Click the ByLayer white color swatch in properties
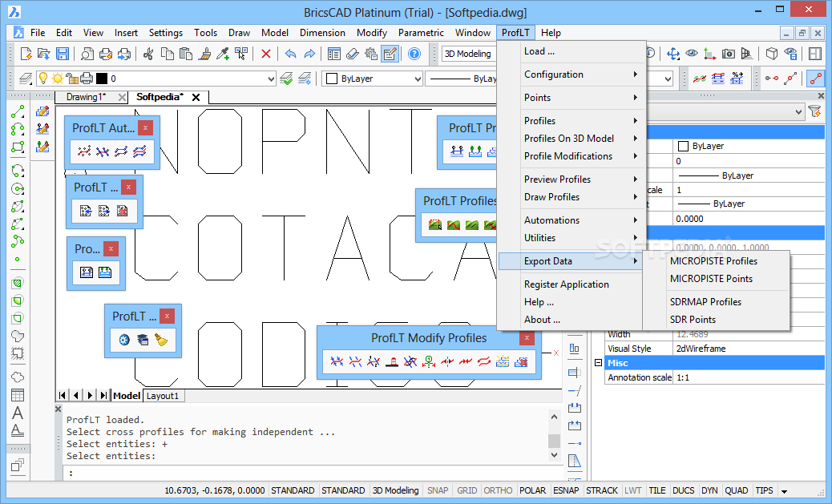This screenshot has width=832, height=504. (684, 146)
